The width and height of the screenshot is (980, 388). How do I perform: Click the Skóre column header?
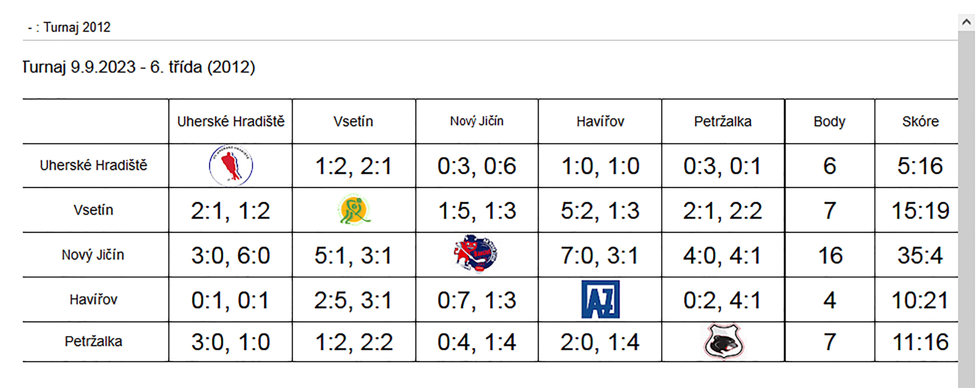[920, 122]
